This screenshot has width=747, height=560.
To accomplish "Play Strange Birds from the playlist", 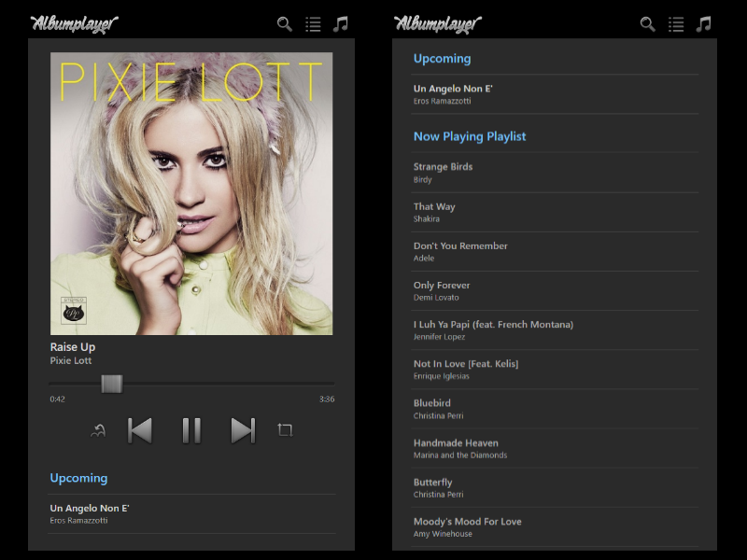I will pos(443,167).
